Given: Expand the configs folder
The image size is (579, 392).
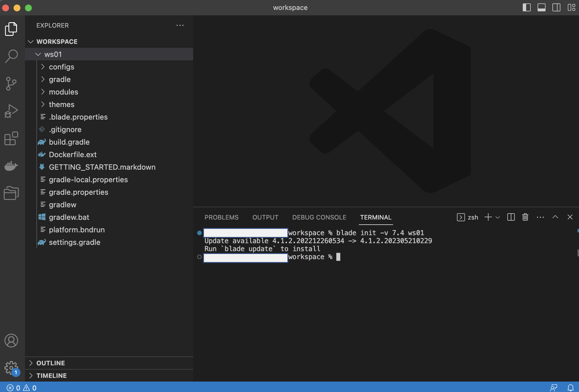Looking at the screenshot, I should pos(61,67).
